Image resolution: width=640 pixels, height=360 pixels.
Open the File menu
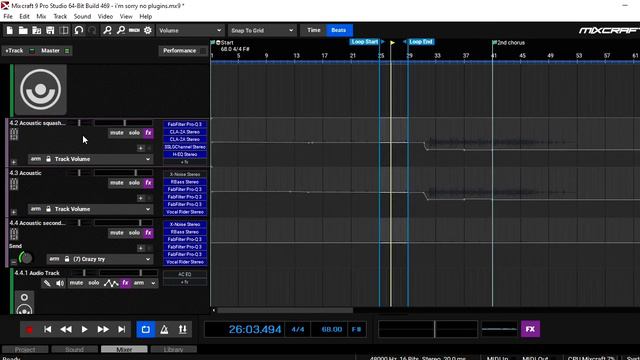[8, 16]
